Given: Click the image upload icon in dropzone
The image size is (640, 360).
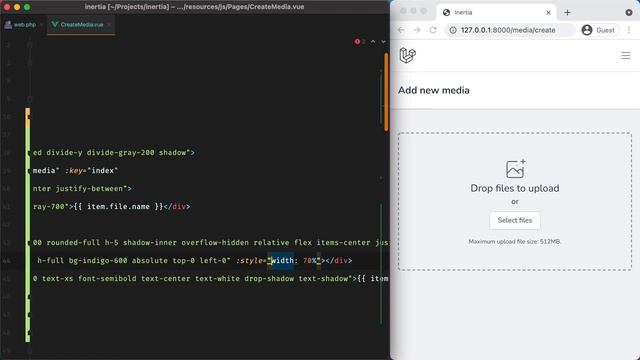Looking at the screenshot, I should click(x=516, y=169).
